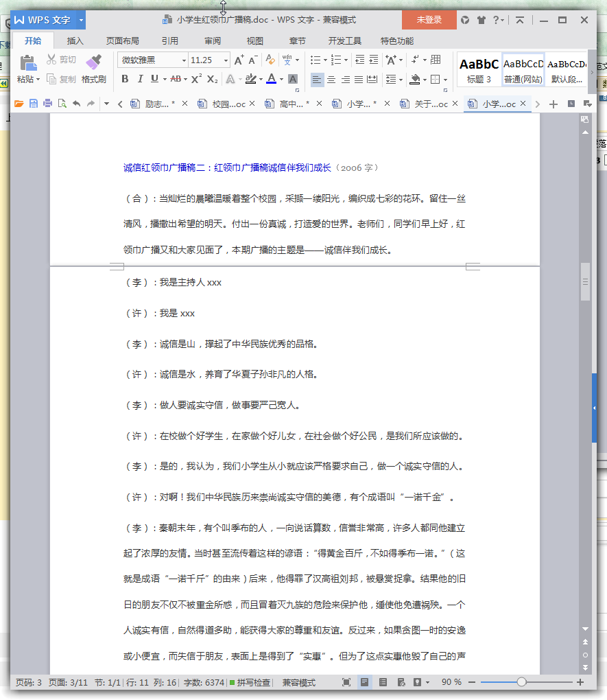Open the font size dropdown showing 11.25

point(226,60)
